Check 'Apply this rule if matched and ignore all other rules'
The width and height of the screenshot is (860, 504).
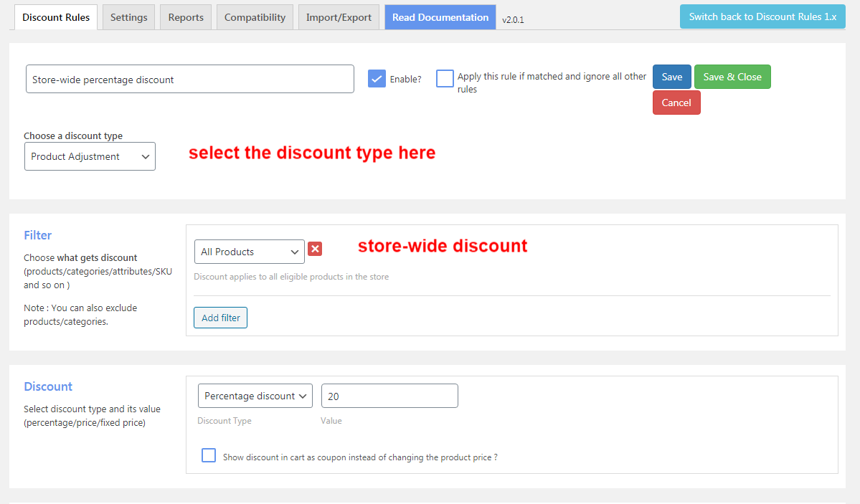(x=445, y=79)
